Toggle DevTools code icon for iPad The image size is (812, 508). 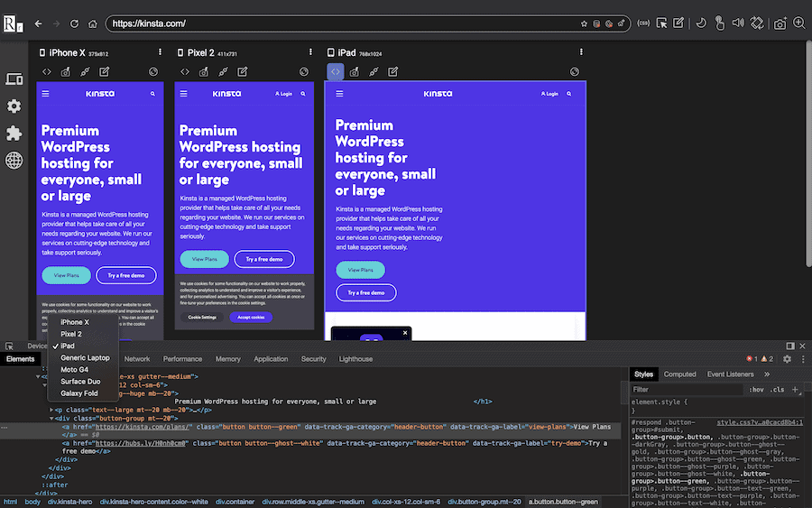(335, 71)
